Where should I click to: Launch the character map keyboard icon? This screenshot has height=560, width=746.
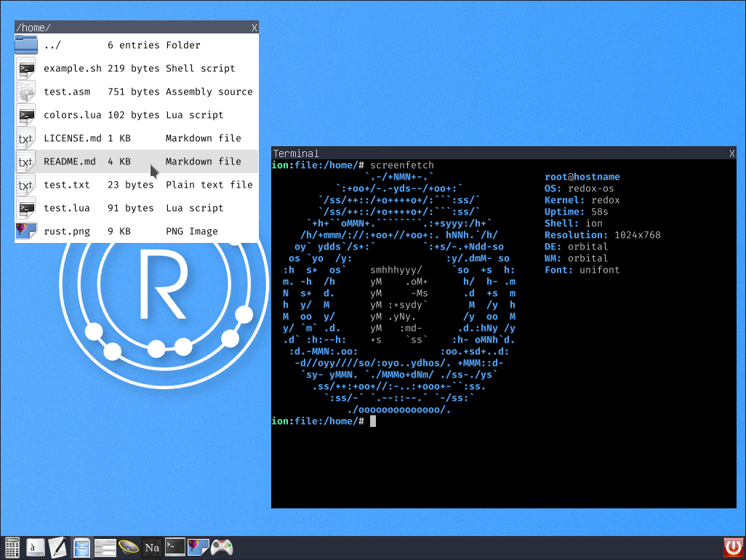click(x=35, y=548)
